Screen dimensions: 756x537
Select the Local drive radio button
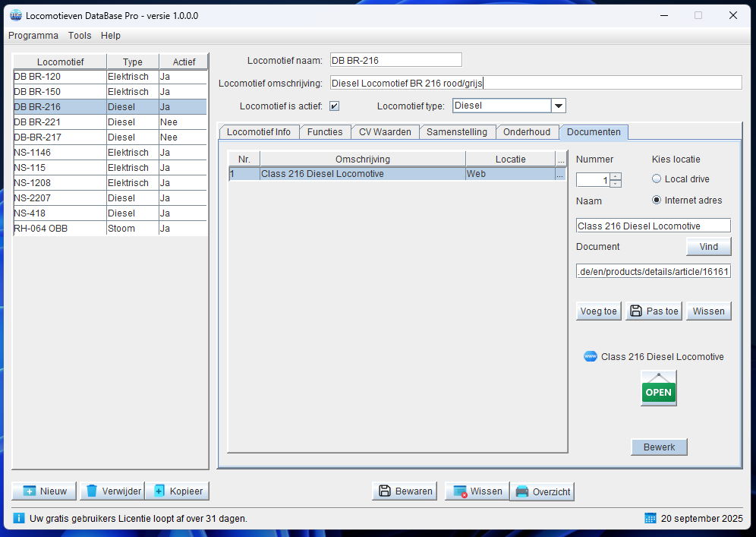(x=657, y=179)
